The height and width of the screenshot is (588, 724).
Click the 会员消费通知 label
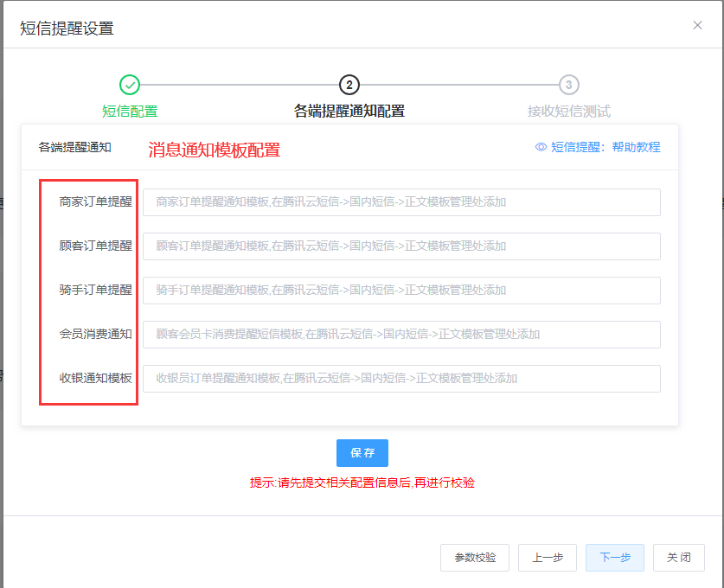click(95, 334)
